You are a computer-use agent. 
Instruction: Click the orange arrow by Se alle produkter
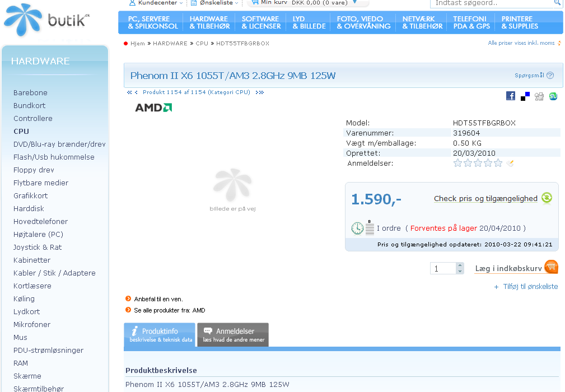coord(128,310)
